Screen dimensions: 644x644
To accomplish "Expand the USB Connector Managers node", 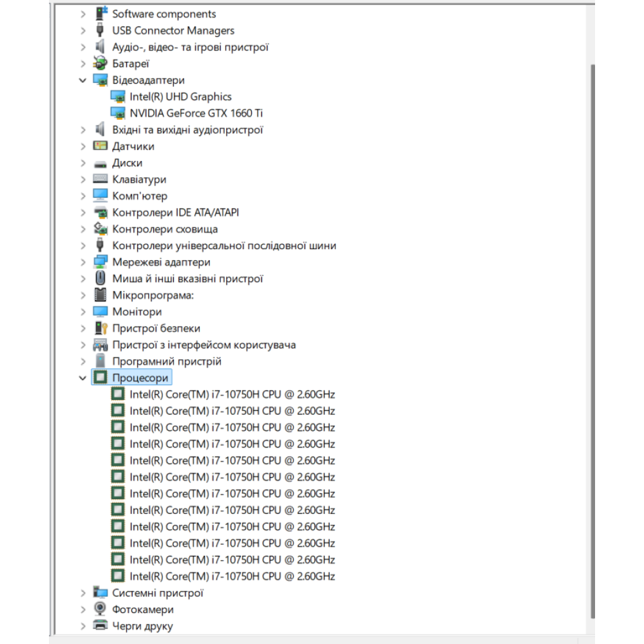I will tap(82, 30).
